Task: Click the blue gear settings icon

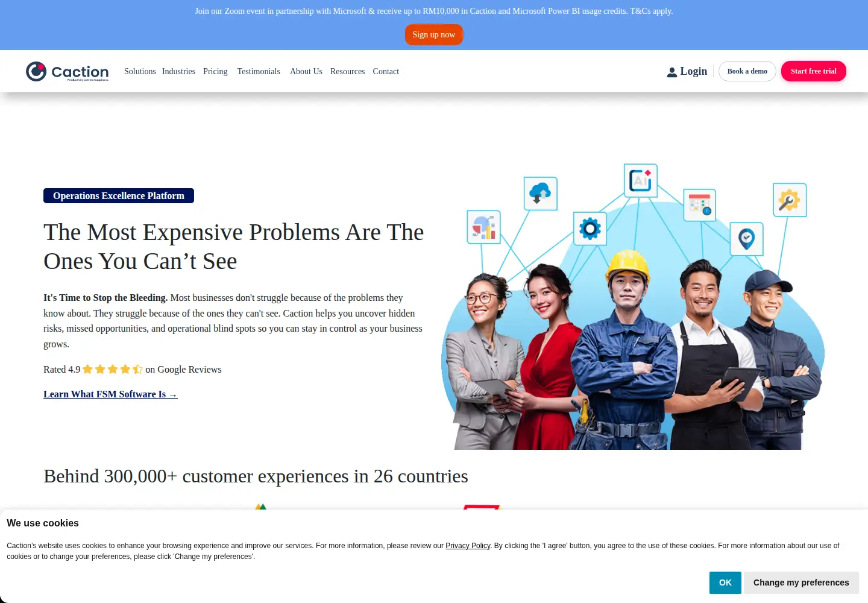Action: click(590, 229)
